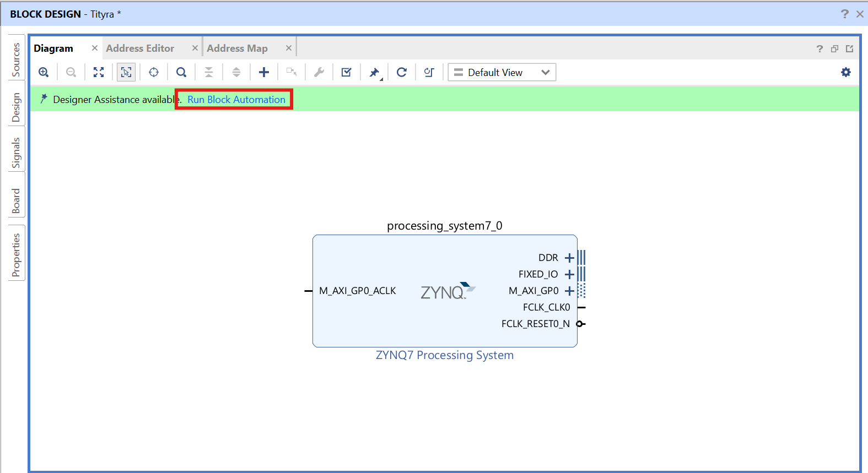Regenerate layout with the refresh icon
The height and width of the screenshot is (473, 868).
[x=402, y=72]
